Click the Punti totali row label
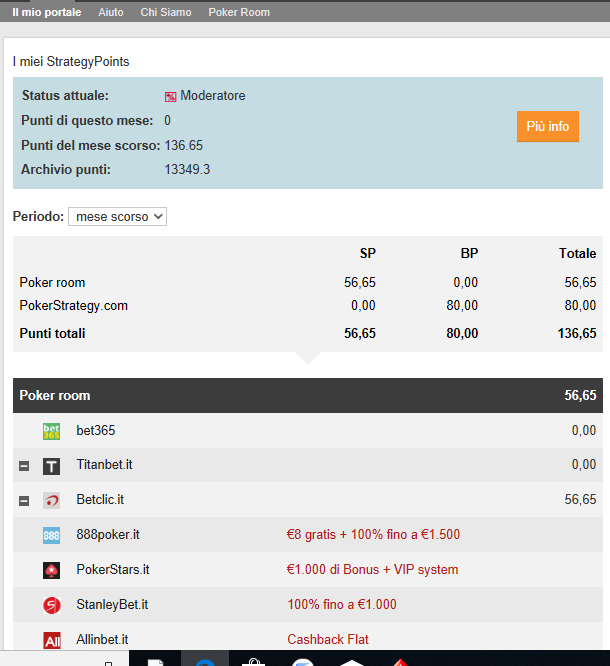Viewport: 610px width, 666px height. 52,333
